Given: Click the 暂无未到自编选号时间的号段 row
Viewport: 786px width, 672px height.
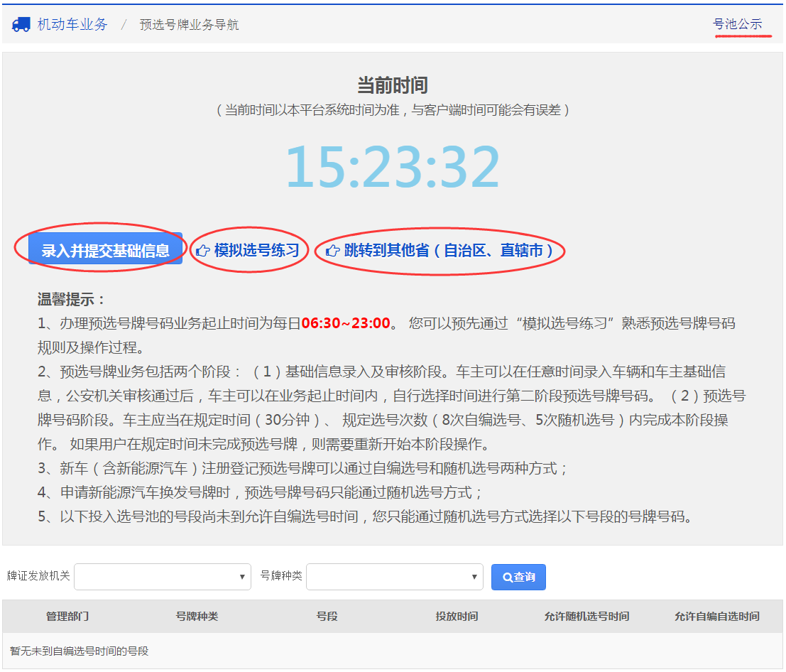Looking at the screenshot, I should click(x=393, y=651).
